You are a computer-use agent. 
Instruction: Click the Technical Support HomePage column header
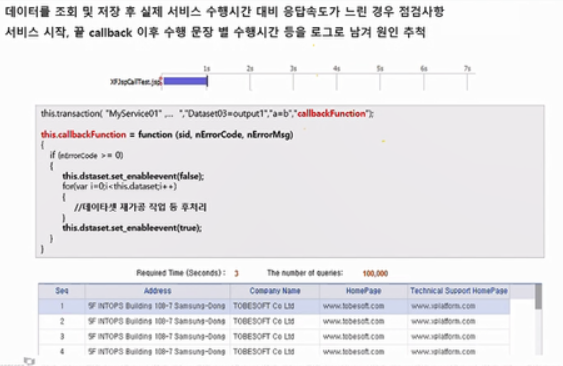(x=459, y=291)
